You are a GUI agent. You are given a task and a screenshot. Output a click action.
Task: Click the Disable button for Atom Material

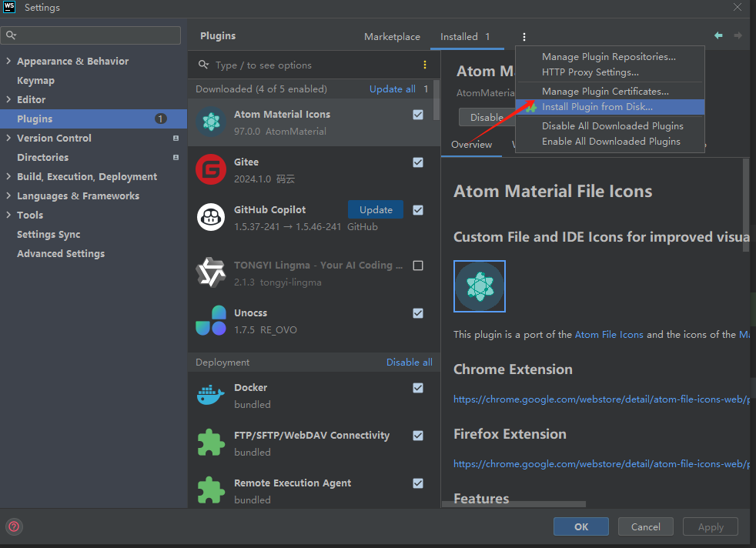click(487, 118)
